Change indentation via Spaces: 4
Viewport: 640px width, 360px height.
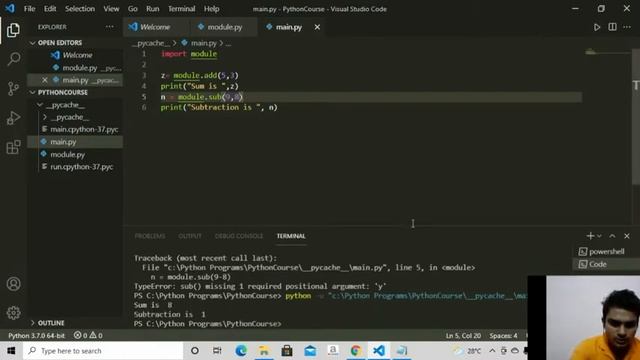503,336
